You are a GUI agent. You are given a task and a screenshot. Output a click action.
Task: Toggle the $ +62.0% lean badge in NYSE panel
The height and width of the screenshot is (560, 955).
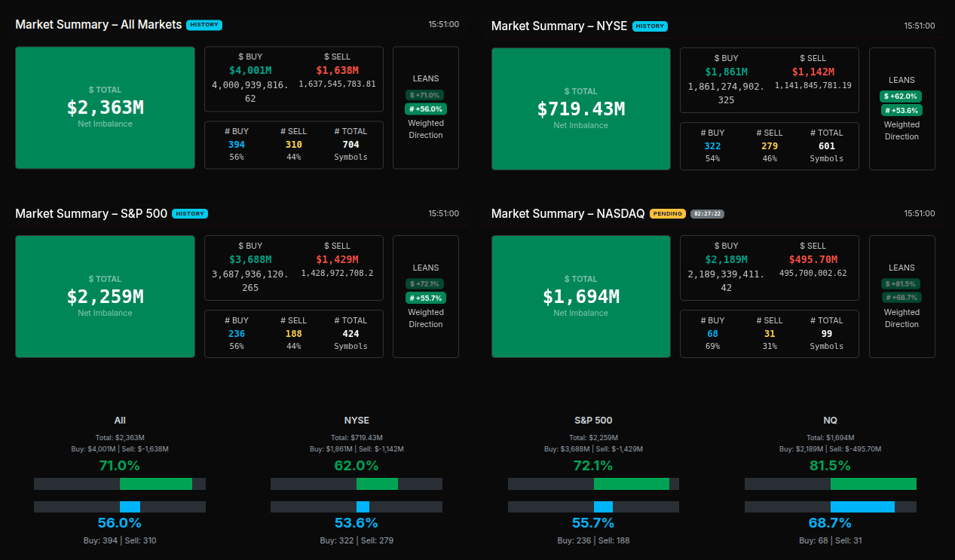pyautogui.click(x=901, y=96)
